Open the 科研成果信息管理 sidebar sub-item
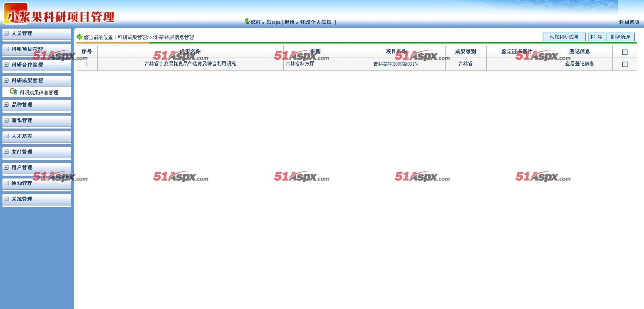This screenshot has width=644, height=309. (x=39, y=92)
